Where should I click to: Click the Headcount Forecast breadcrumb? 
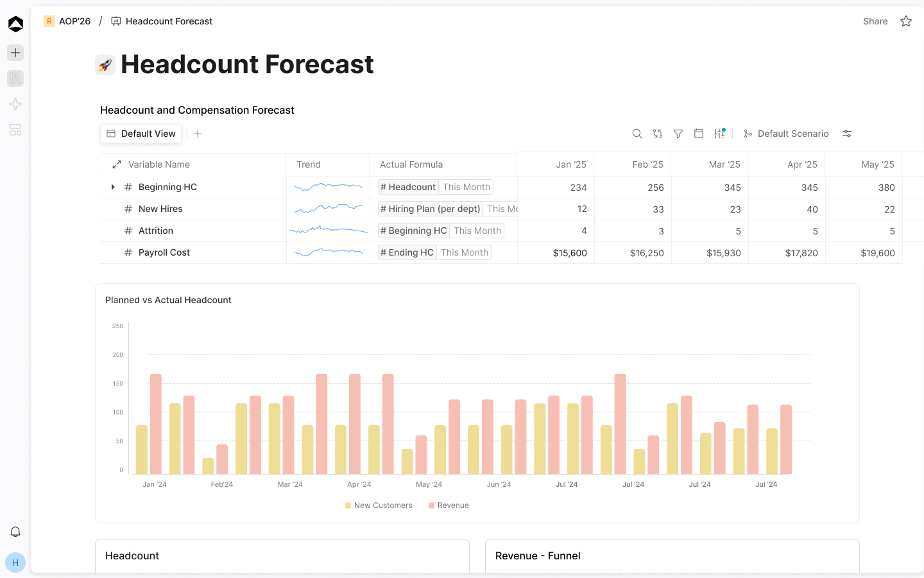[x=162, y=21]
